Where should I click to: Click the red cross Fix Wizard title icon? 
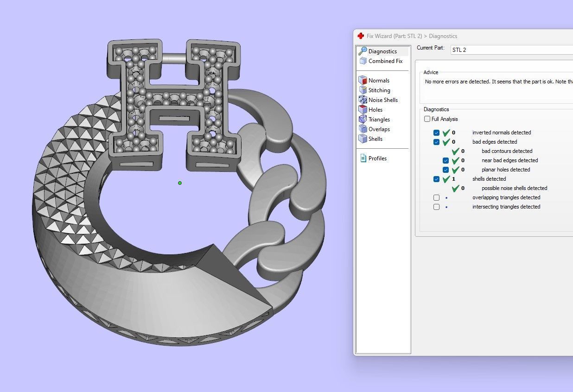click(x=361, y=36)
